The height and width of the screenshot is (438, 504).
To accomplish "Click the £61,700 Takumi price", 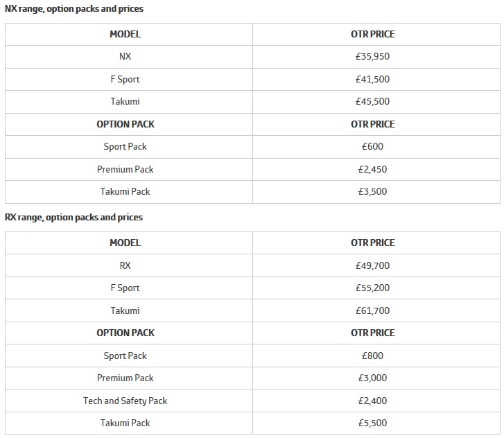I will pyautogui.click(x=372, y=310).
